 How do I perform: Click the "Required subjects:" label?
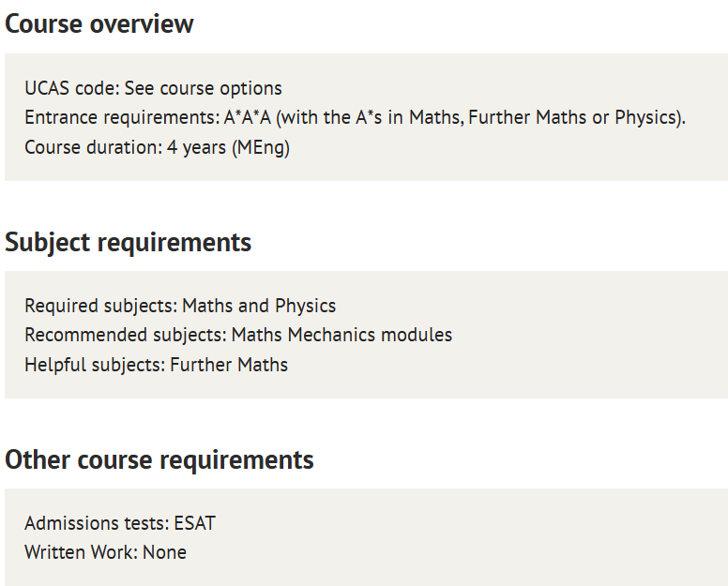click(101, 307)
